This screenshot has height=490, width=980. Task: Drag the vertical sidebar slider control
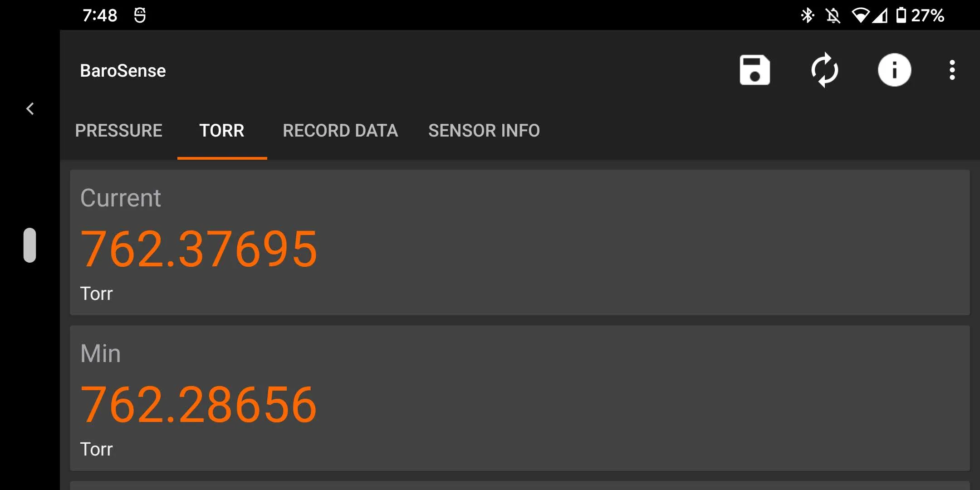tap(30, 245)
